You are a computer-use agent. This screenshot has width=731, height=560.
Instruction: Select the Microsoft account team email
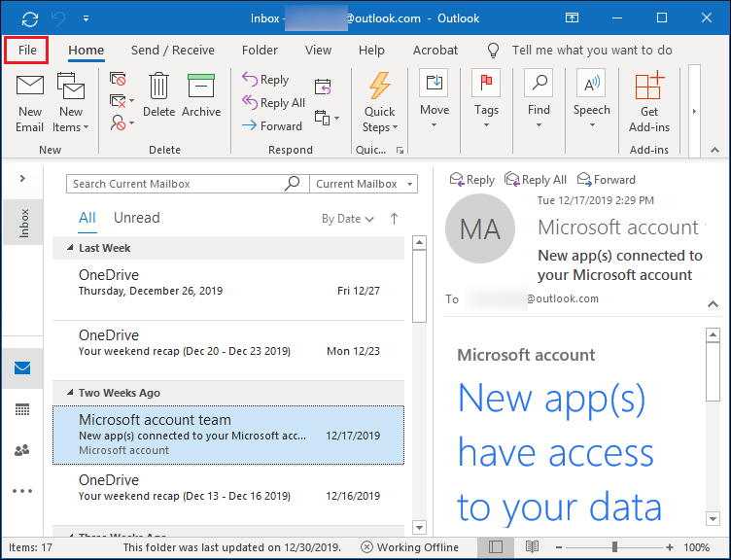[228, 435]
